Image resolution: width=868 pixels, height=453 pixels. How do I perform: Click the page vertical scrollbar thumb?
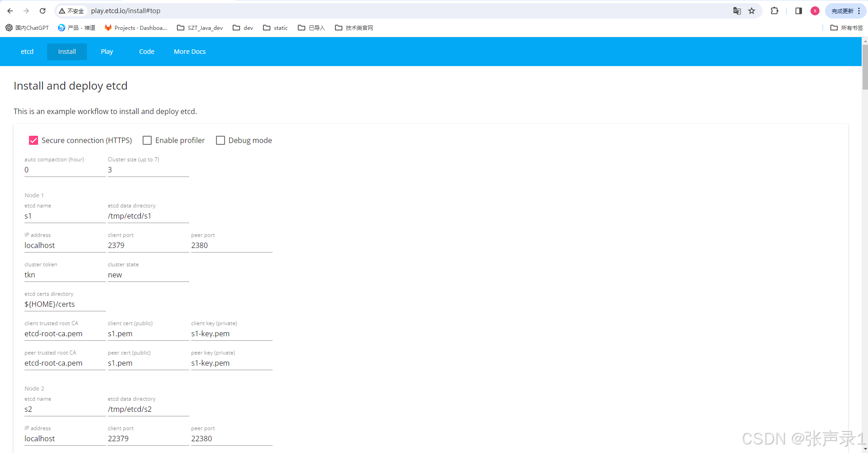point(865,67)
